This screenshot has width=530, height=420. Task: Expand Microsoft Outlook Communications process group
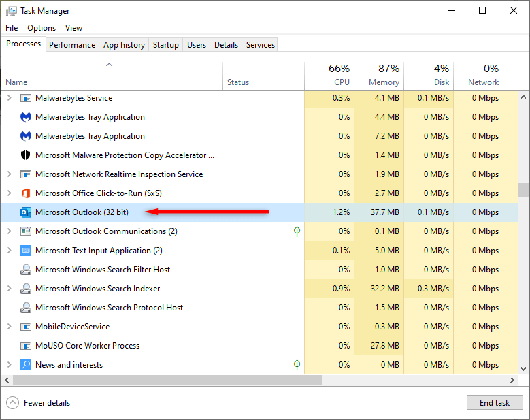coord(9,231)
